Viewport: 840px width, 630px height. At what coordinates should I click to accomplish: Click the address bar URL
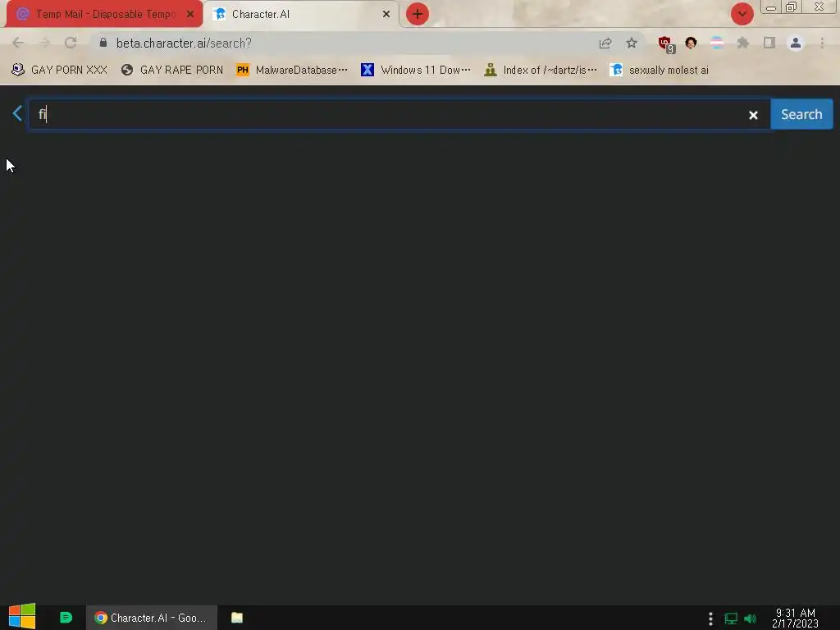click(x=184, y=43)
